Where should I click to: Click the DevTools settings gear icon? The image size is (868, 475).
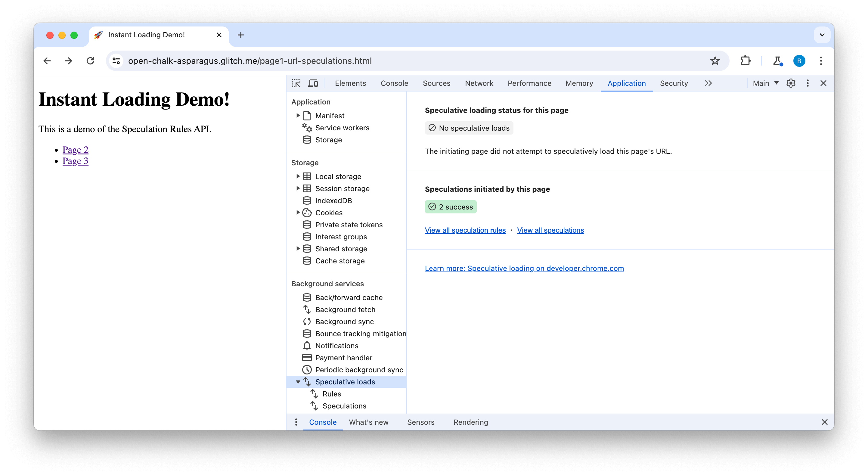pyautogui.click(x=791, y=83)
